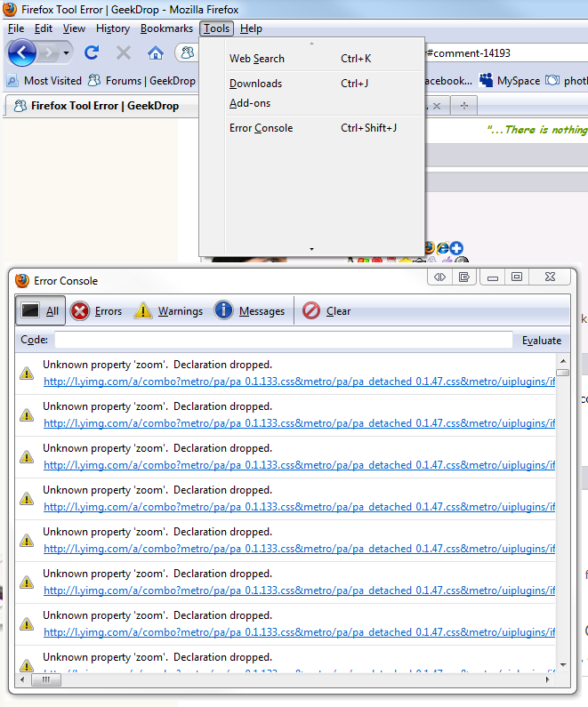This screenshot has width=588, height=707.
Task: Show only Errors in Error Console
Action: (x=96, y=311)
